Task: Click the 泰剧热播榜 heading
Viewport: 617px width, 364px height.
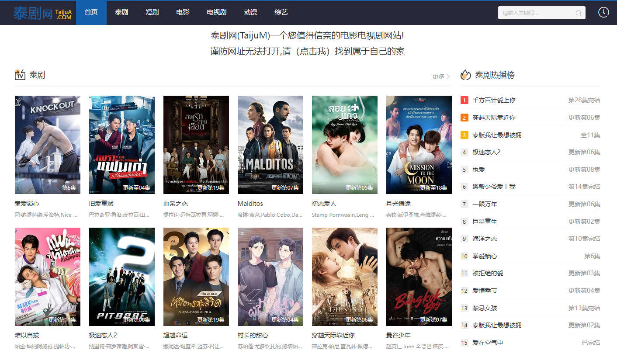Action: point(495,75)
